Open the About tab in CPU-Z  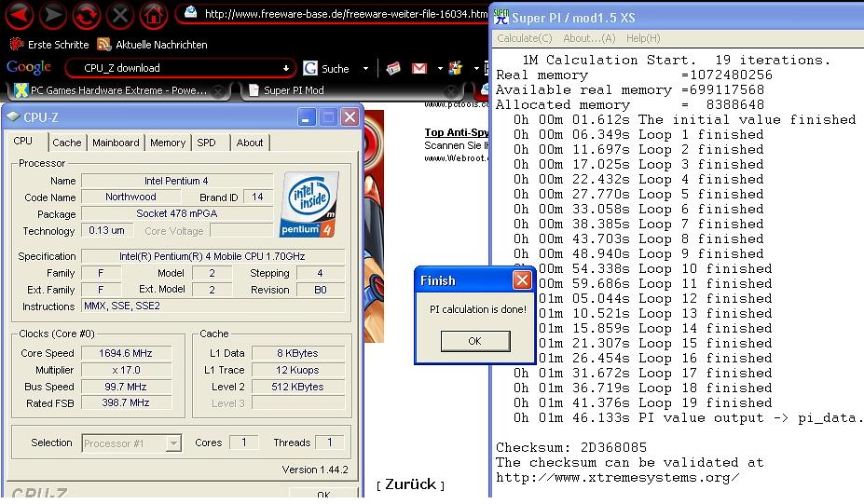click(x=250, y=143)
